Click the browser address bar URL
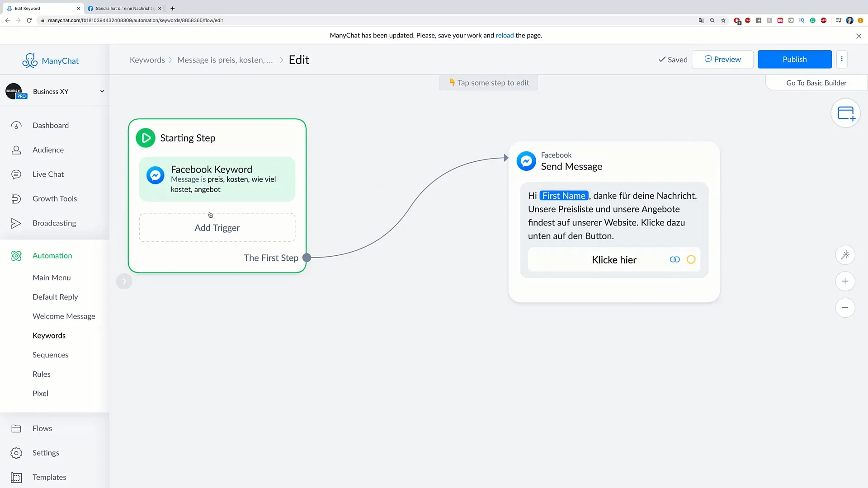Image resolution: width=868 pixels, height=488 pixels. pyautogui.click(x=135, y=20)
